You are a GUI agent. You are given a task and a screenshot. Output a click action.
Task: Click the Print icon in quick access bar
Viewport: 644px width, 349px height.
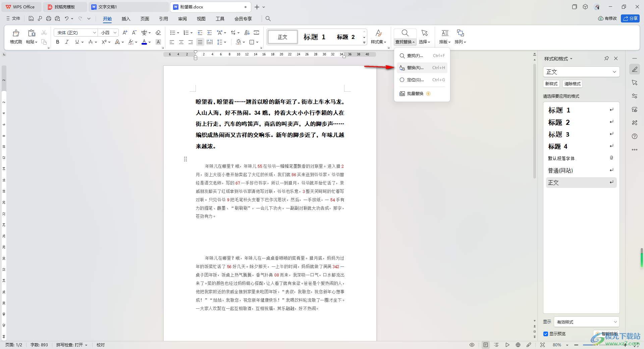pyautogui.click(x=49, y=19)
